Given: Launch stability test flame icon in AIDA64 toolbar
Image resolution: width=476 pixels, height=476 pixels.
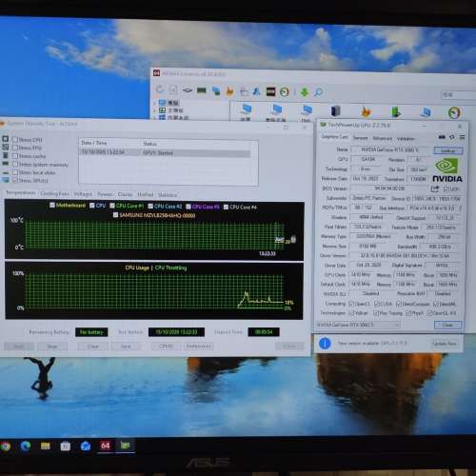Looking at the screenshot, I should 229,91.
